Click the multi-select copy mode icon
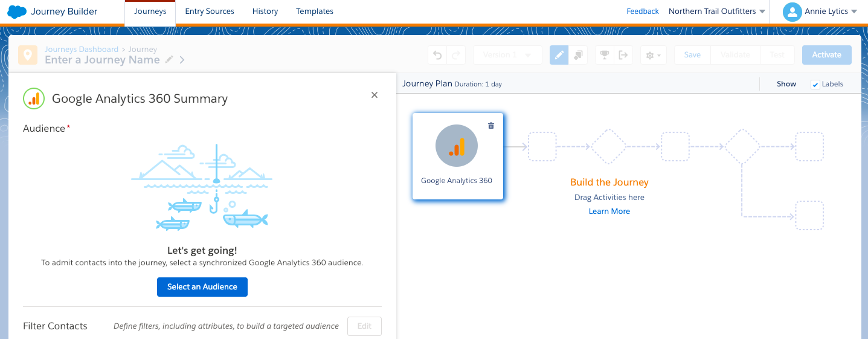Image resolution: width=868 pixels, height=339 pixels. click(x=578, y=55)
